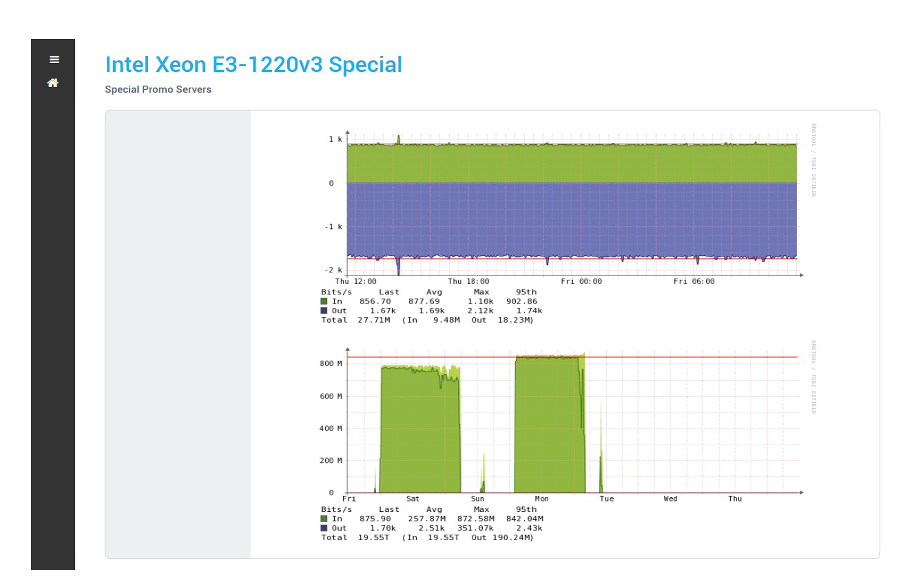Click the '800 M' y-axis label
Screen dimensions: 906x588
pos(331,363)
